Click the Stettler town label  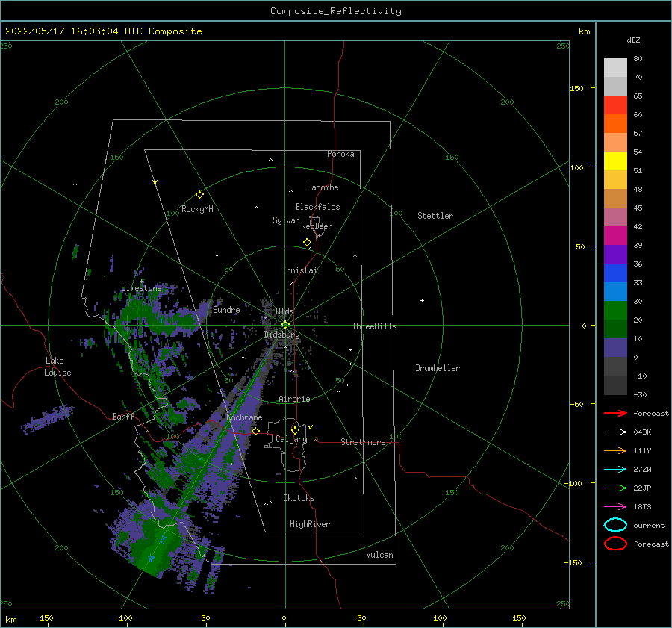(x=435, y=216)
